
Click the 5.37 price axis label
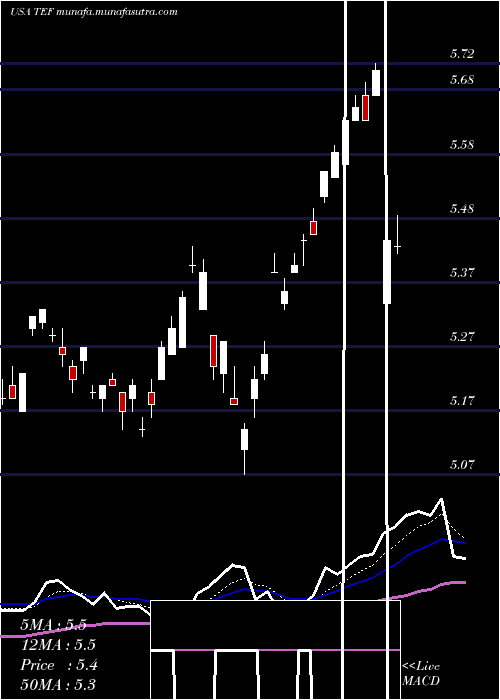coord(462,273)
